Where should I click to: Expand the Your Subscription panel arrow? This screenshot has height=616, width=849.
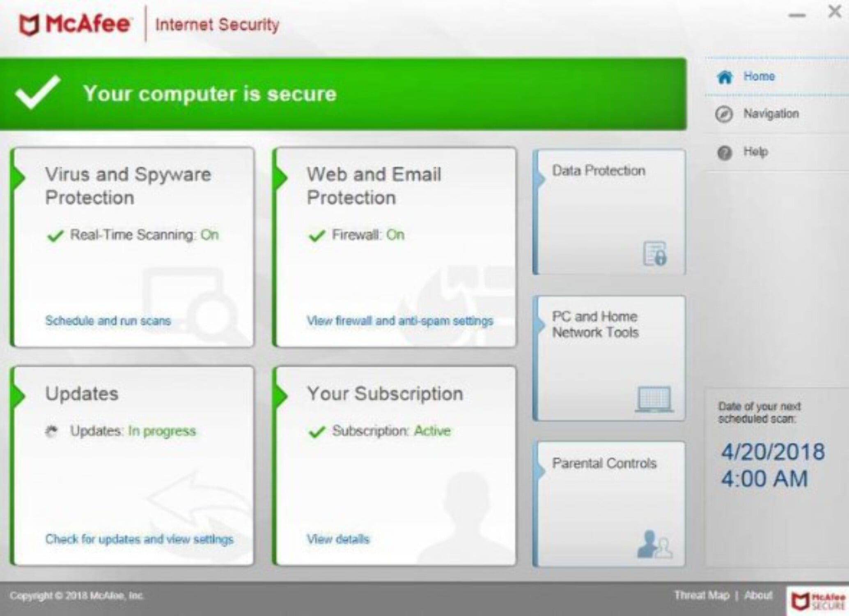click(x=281, y=395)
